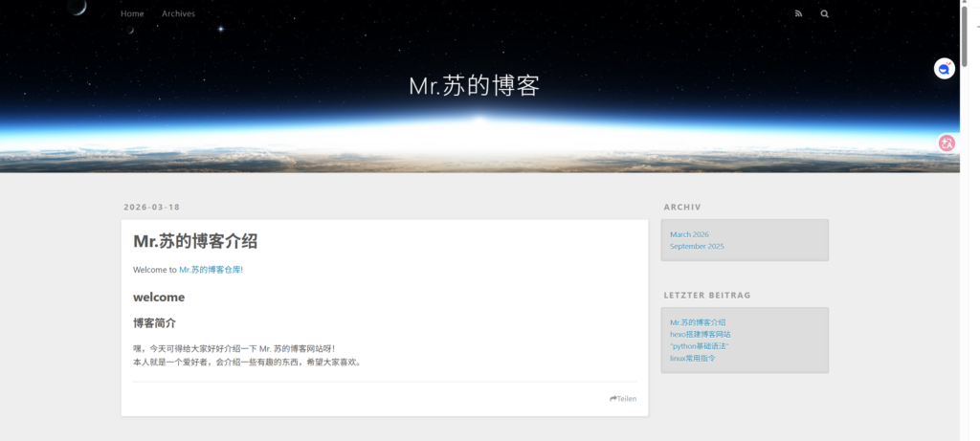Open the Archives menu item

(178, 14)
